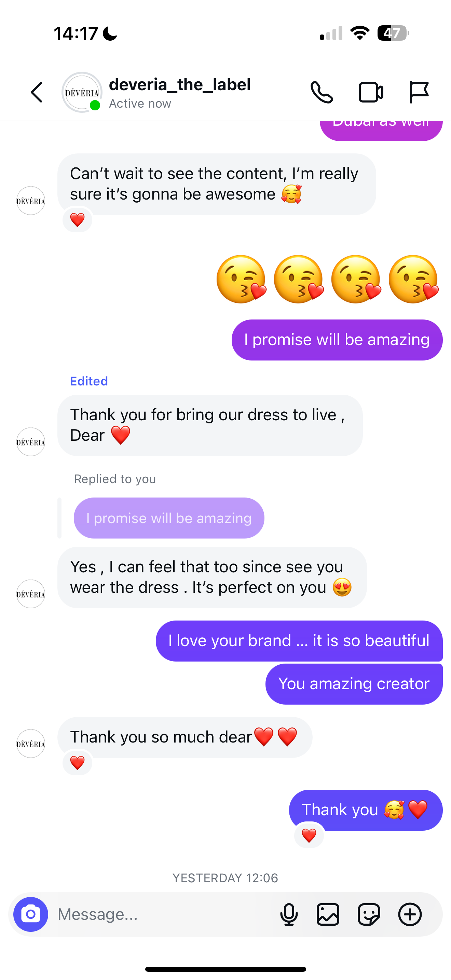The height and width of the screenshot is (980, 451).
Task: Tap heart reaction on your "Thank you" message
Action: [309, 835]
